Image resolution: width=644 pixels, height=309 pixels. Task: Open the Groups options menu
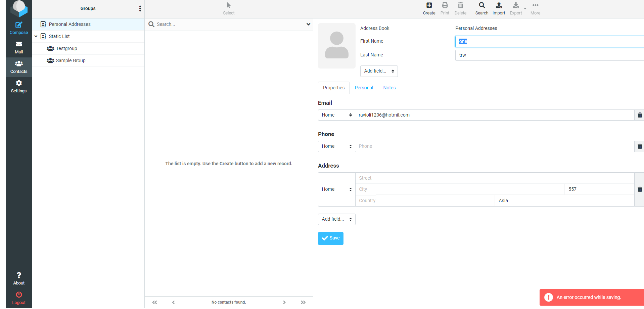click(x=140, y=8)
